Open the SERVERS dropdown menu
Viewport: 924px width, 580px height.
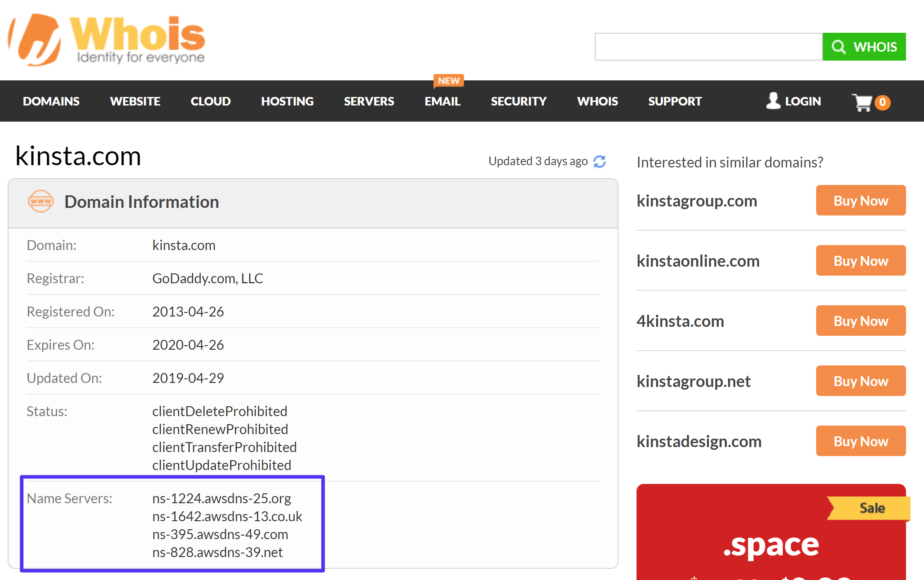coord(369,101)
